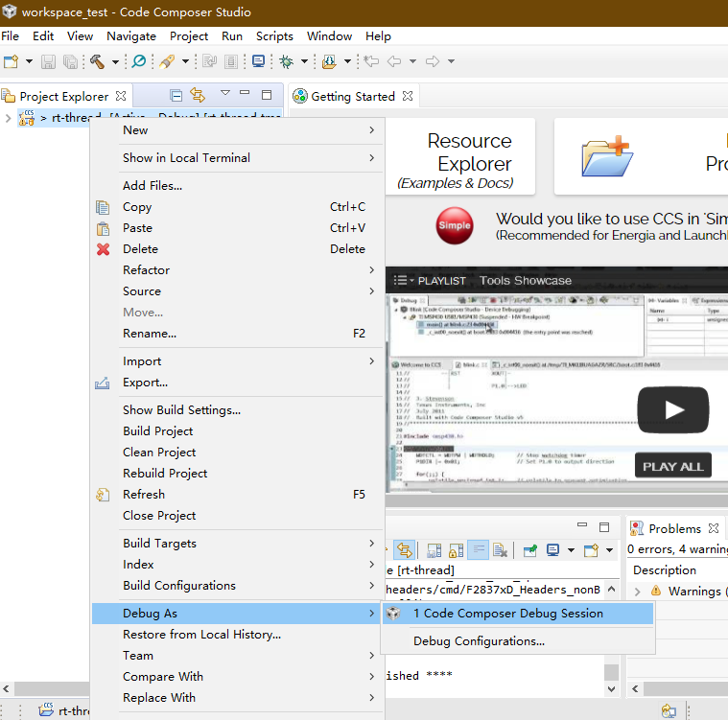Choose Rebuild Project from context menu

(165, 474)
